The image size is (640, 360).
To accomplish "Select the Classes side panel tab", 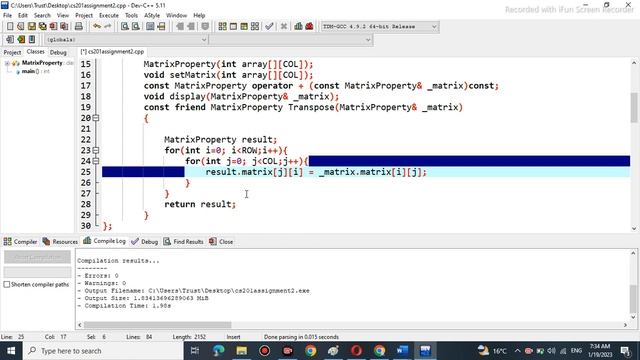I will pyautogui.click(x=36, y=52).
